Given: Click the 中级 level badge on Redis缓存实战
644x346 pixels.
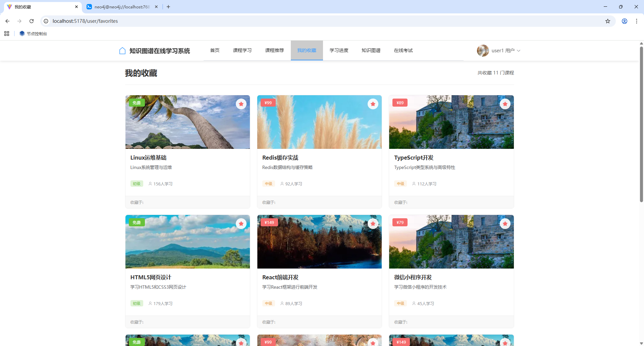Looking at the screenshot, I should [x=268, y=184].
